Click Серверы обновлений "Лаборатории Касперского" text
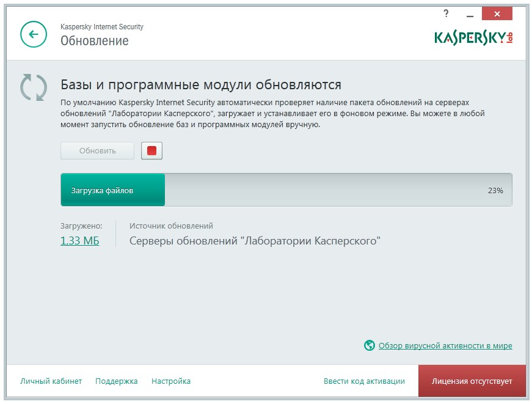This screenshot has height=404, width=532. [x=255, y=241]
